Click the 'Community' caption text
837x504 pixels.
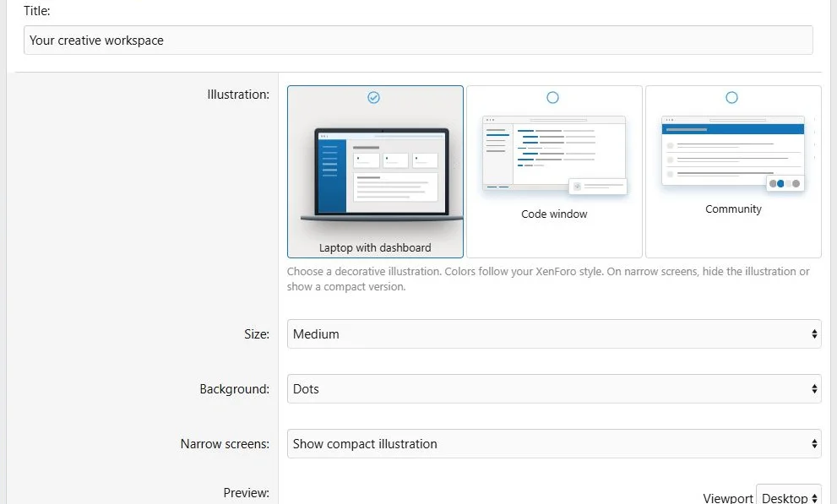click(x=733, y=209)
